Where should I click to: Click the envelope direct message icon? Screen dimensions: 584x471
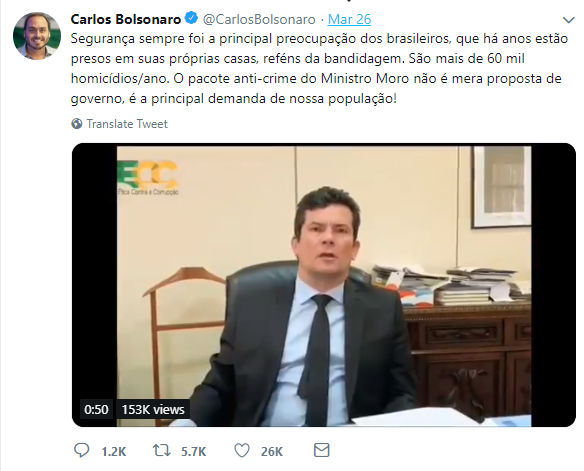tap(321, 450)
